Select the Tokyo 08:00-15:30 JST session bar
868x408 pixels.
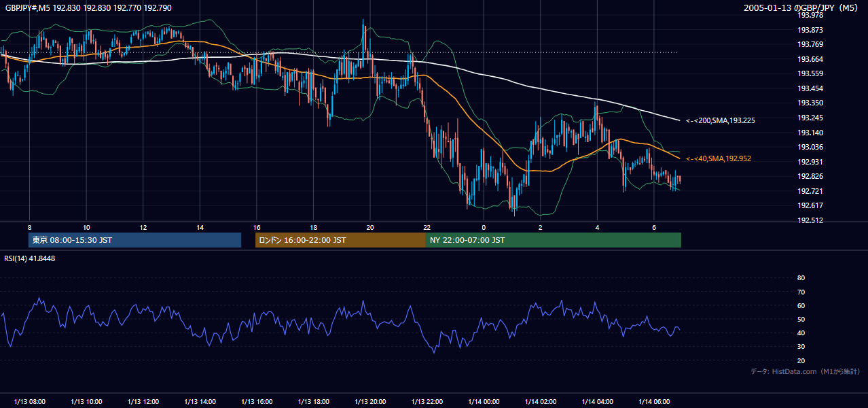click(x=134, y=240)
